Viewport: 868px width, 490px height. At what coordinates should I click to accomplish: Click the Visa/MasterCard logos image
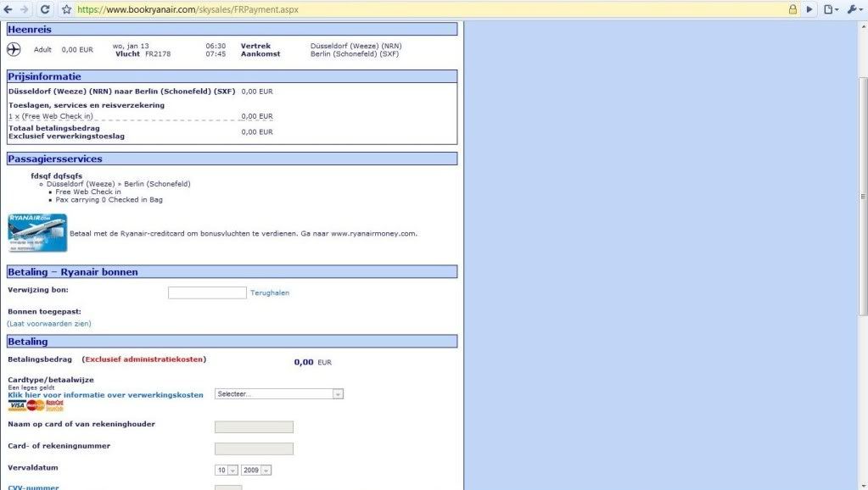[x=36, y=405]
